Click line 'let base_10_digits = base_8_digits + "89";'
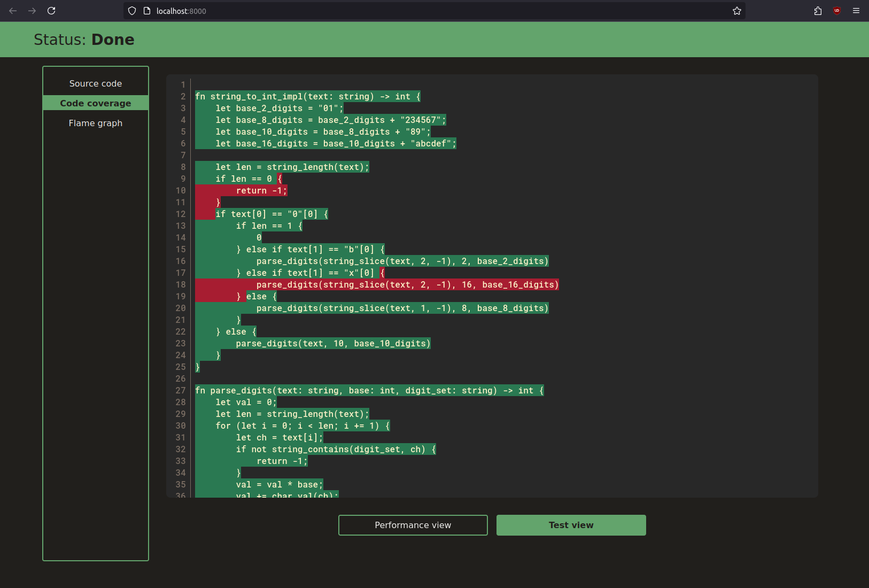The height and width of the screenshot is (588, 869). [x=323, y=131]
